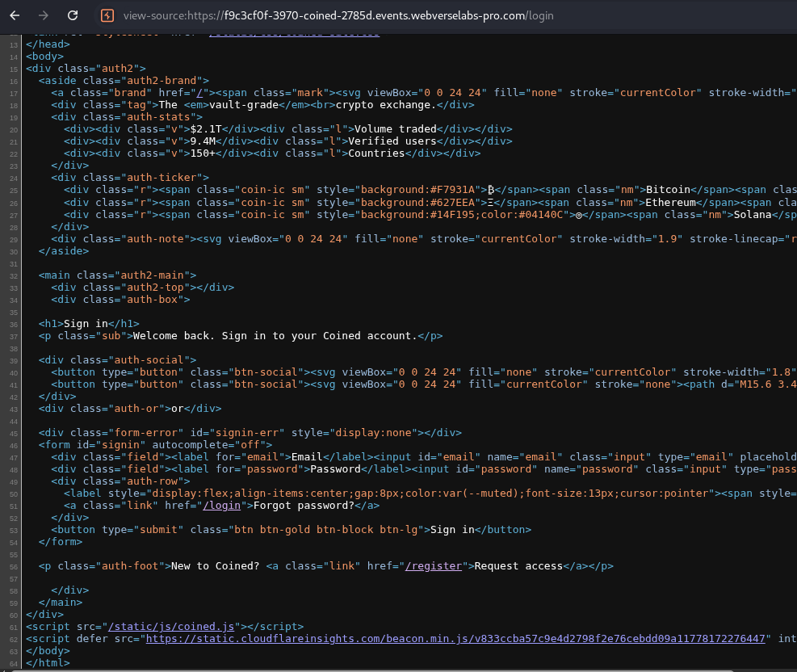
Task: Click the "Countries" label text
Action: point(376,153)
